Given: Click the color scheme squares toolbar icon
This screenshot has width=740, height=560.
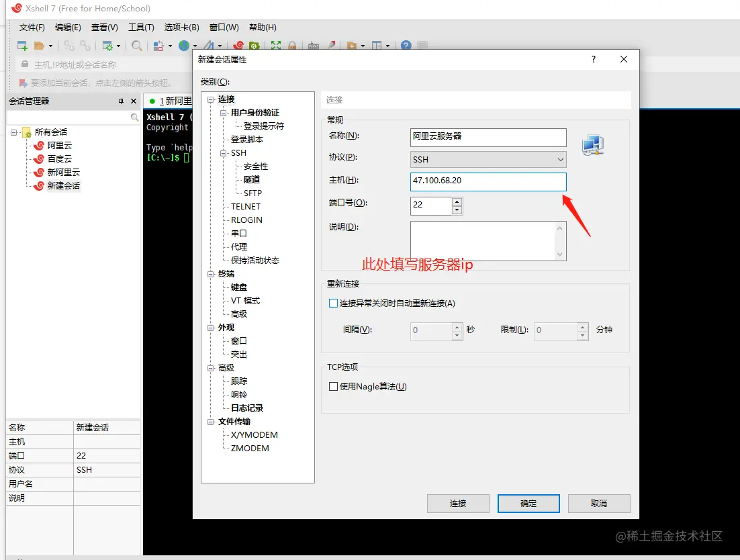Looking at the screenshot, I should 158,46.
